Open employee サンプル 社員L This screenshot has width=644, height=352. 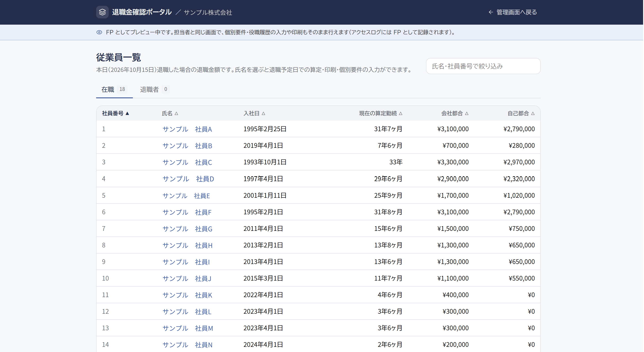coord(187,311)
